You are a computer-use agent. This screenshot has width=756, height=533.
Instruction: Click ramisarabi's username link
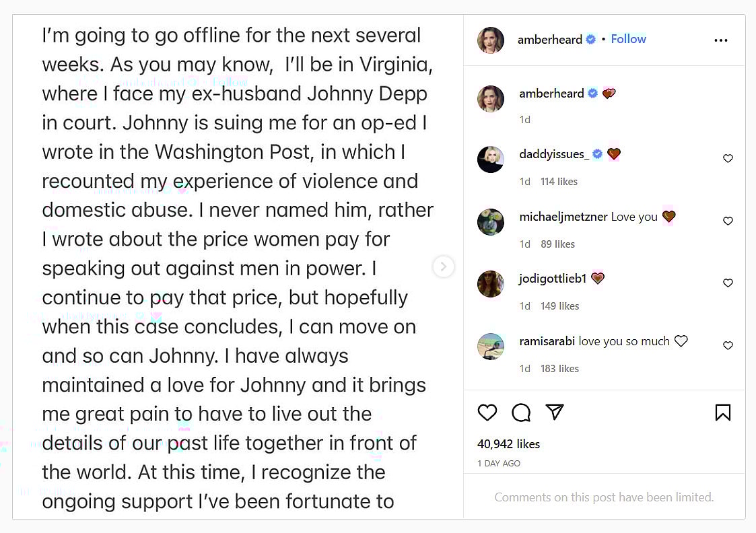coord(547,341)
